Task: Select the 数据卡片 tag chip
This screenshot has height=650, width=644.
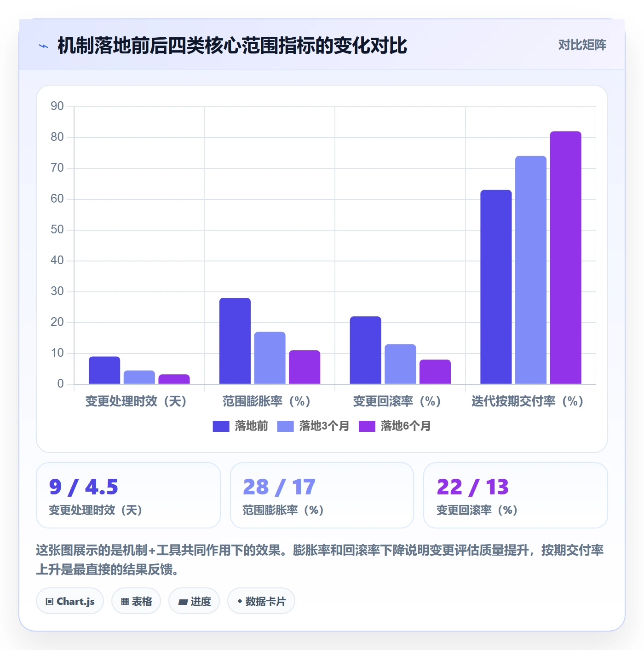Action: [x=261, y=601]
